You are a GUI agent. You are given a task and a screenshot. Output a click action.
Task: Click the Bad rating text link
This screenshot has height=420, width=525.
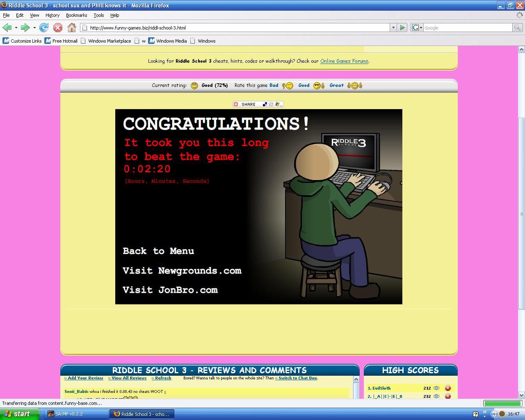[x=274, y=85]
